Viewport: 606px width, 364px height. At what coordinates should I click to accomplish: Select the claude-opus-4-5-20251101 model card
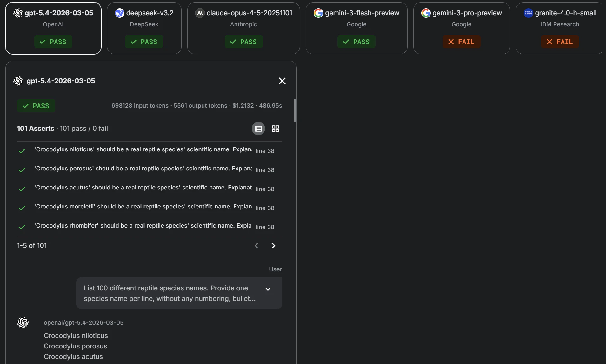coord(243,28)
